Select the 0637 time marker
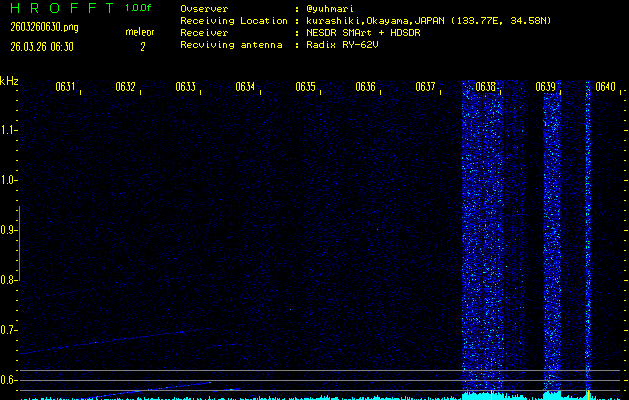The image size is (629, 400). pyautogui.click(x=425, y=87)
